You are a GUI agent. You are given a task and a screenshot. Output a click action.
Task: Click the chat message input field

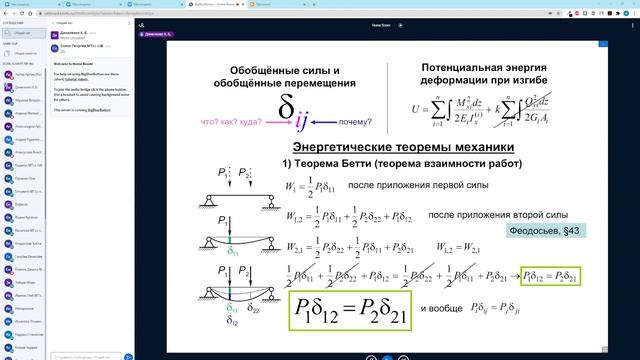click(x=86, y=357)
